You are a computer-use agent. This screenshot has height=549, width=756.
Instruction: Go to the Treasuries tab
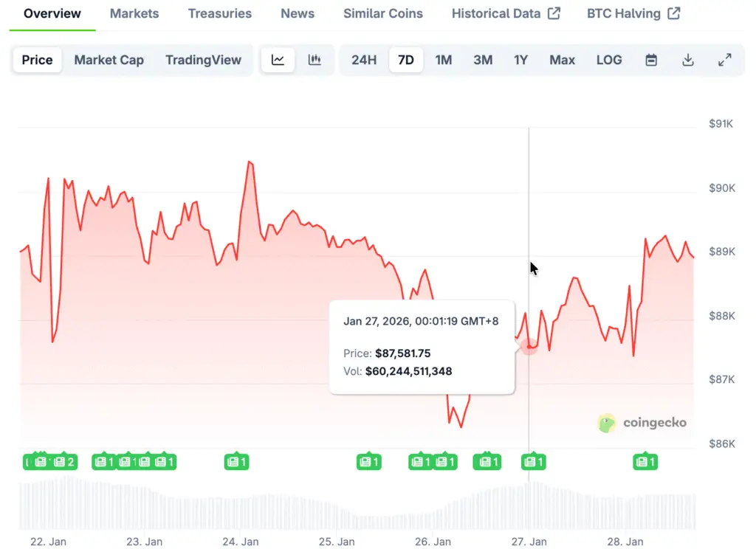pyautogui.click(x=219, y=13)
